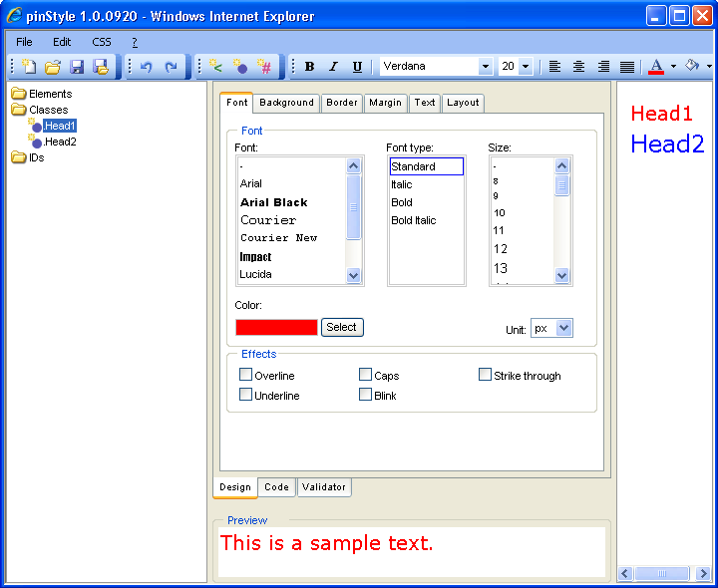
Task: Center align text
Action: point(578,67)
